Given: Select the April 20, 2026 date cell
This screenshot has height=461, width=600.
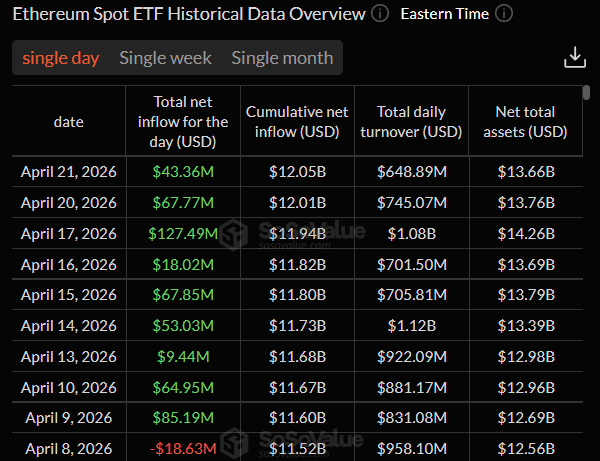Looking at the screenshot, I should point(69,202).
